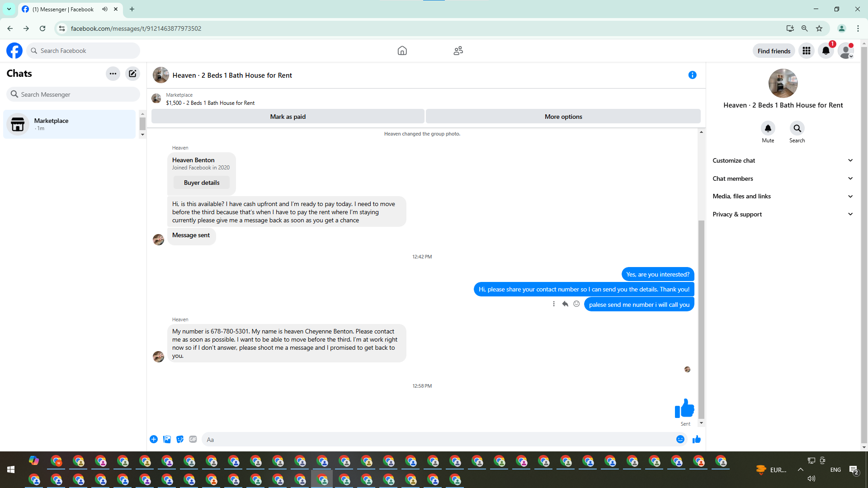Click the sticker icon in the composer
Screen dimensions: 868x488
click(180, 439)
